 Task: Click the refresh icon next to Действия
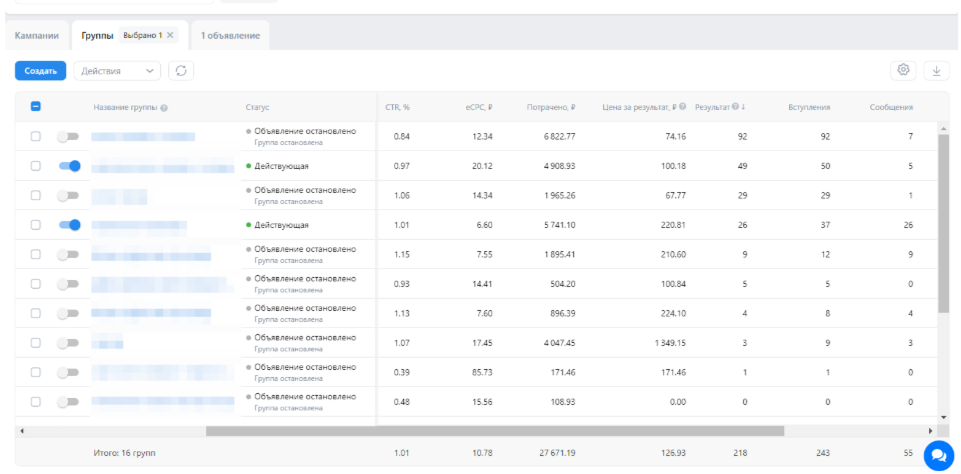(x=181, y=71)
